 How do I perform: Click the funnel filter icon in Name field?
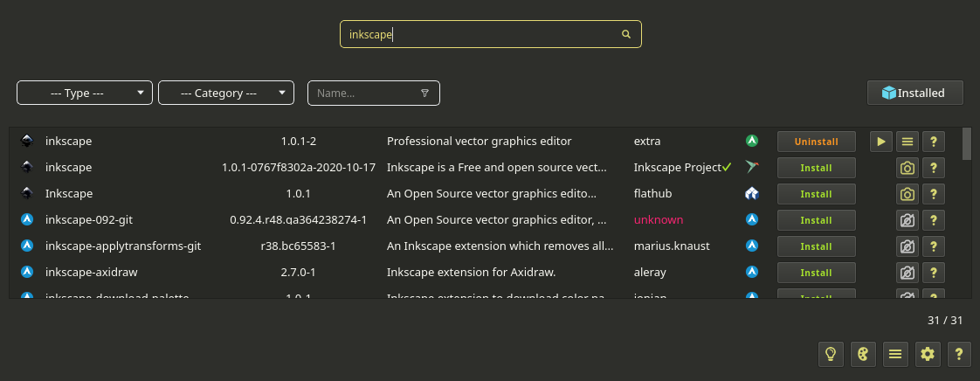[x=425, y=94]
